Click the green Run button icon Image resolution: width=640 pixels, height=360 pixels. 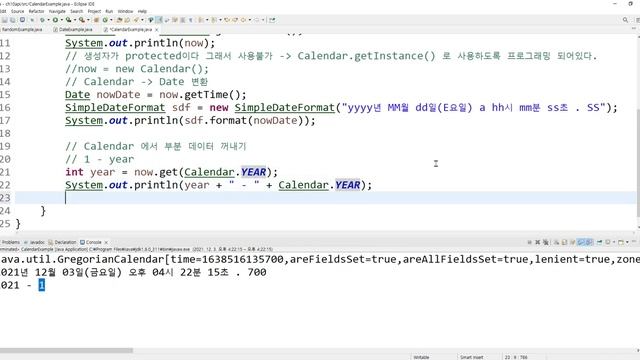(55, 20)
